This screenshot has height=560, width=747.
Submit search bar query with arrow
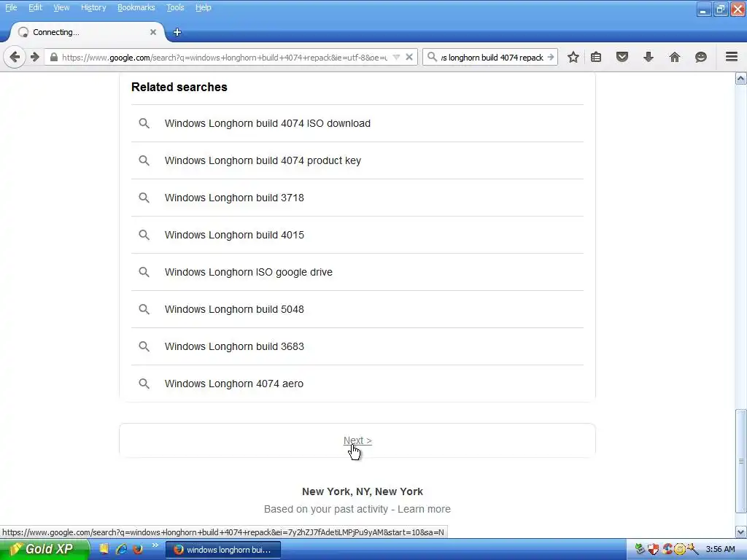pyautogui.click(x=551, y=57)
